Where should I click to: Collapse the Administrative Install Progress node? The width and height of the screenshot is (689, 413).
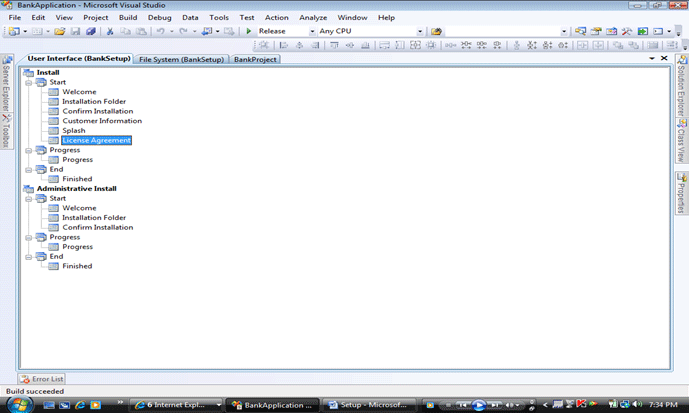(x=29, y=237)
